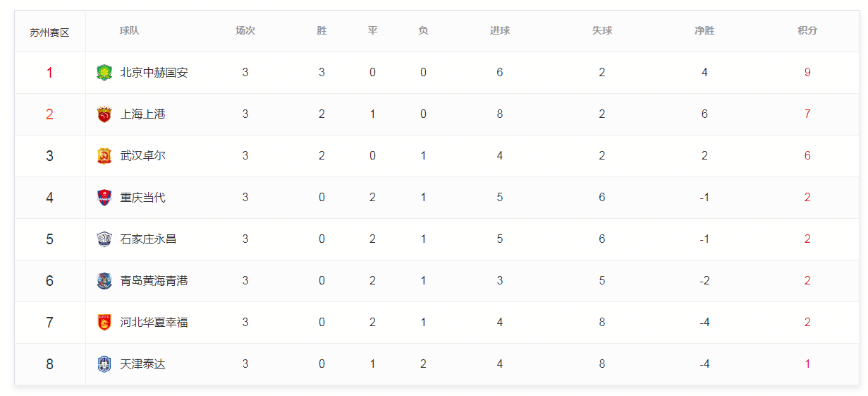Open the 石家庄永昌 team crest

(104, 239)
